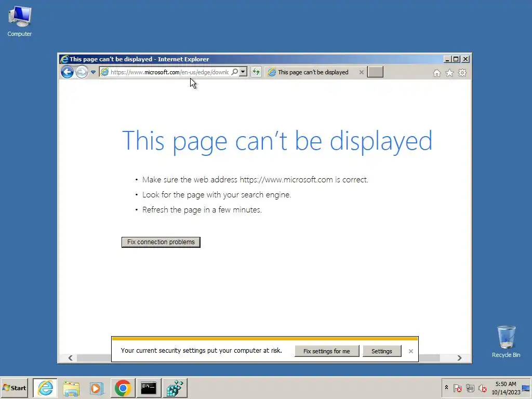Click the search magnifier in address bar
The height and width of the screenshot is (399, 532).
234,72
